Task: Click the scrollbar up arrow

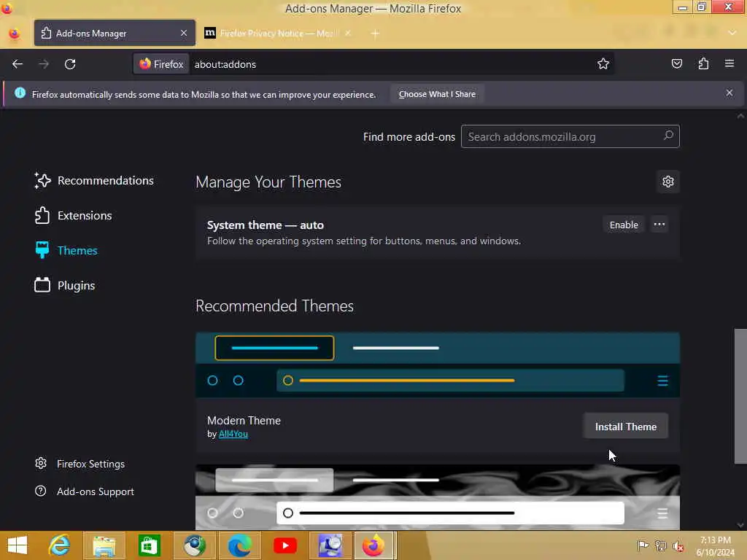Action: click(x=740, y=116)
